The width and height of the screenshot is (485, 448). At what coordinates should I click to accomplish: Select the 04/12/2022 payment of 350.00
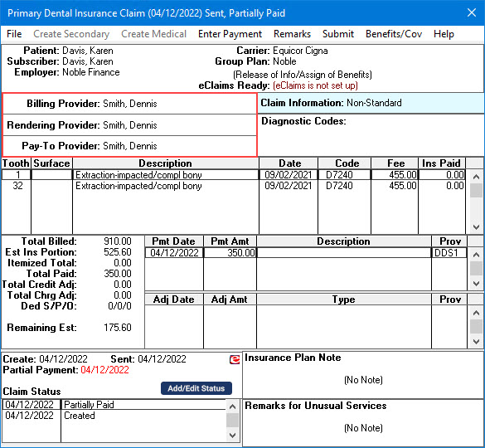click(x=306, y=253)
